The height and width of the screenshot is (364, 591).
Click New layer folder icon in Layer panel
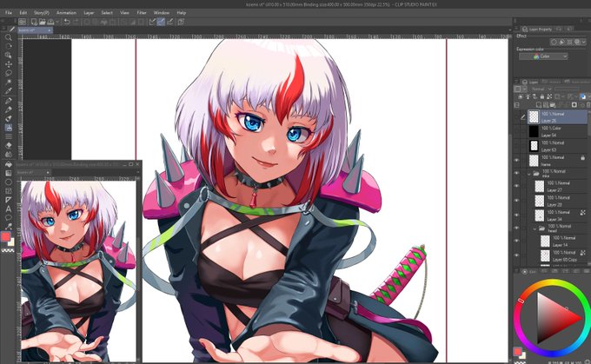coord(553,105)
